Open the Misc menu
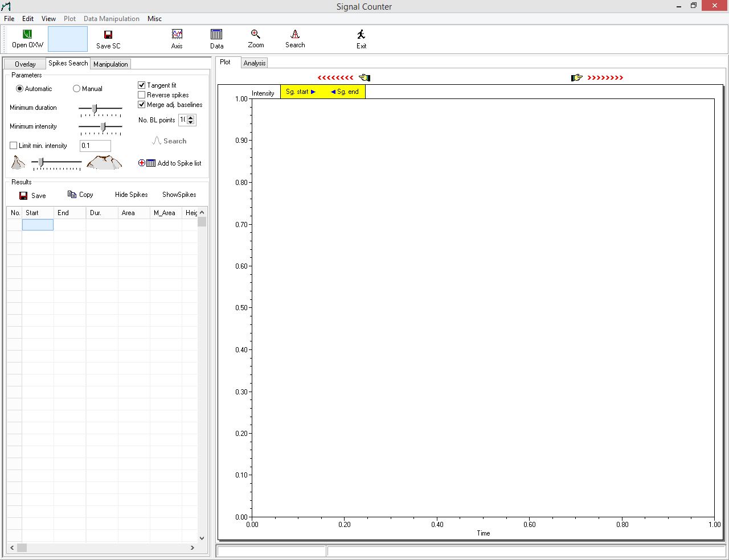 (x=154, y=19)
